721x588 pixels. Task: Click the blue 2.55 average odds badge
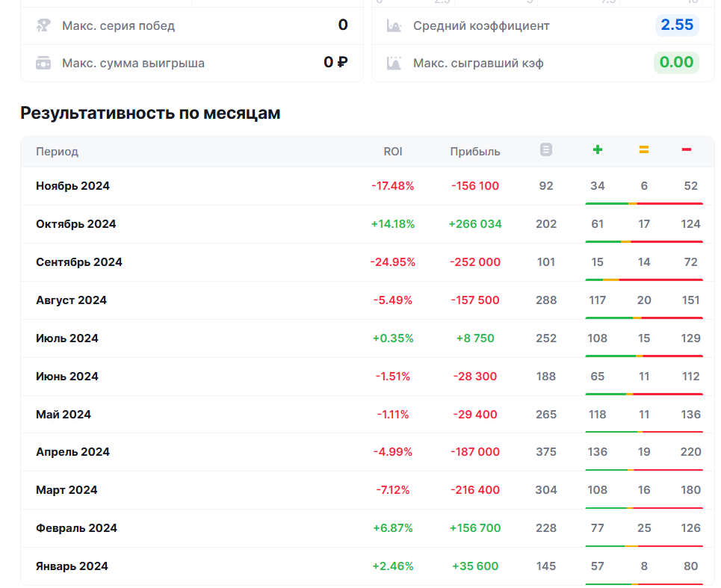677,25
